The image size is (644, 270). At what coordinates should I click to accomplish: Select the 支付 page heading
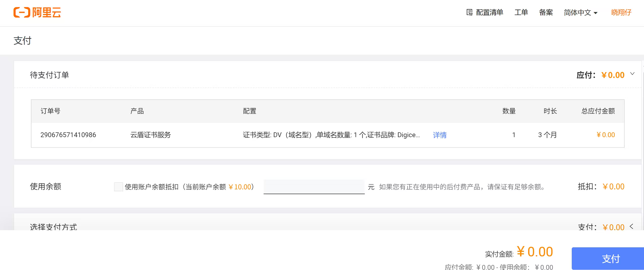pyautogui.click(x=22, y=41)
